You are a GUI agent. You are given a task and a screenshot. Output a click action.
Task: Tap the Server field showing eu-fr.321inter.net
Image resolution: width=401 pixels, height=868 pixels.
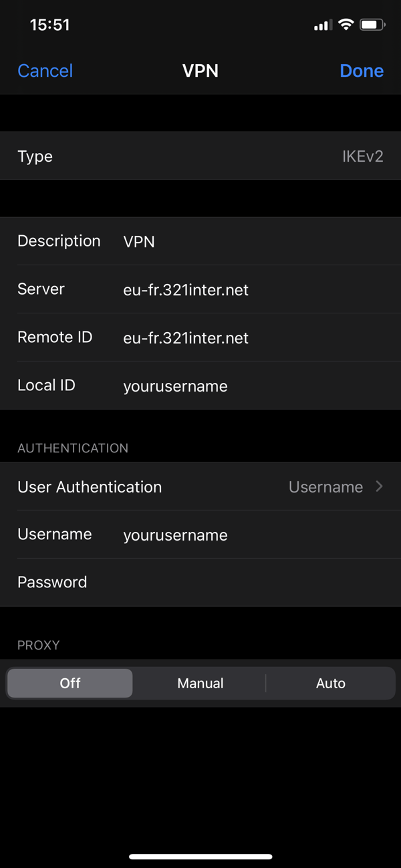pos(200,289)
